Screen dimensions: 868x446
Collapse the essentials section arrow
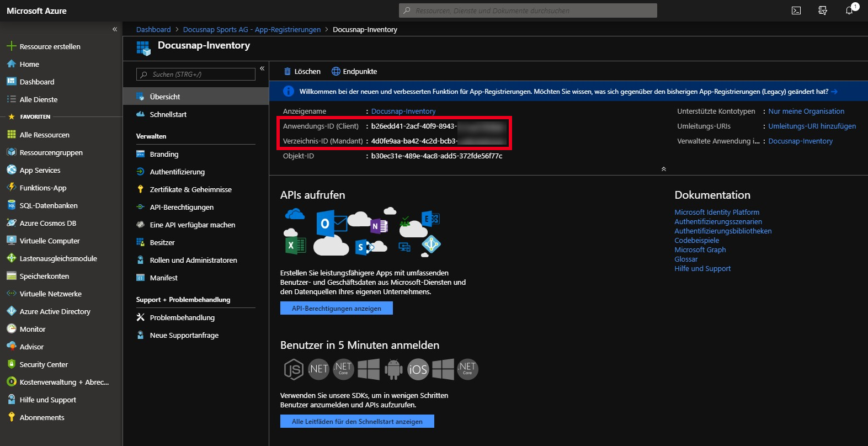click(664, 169)
